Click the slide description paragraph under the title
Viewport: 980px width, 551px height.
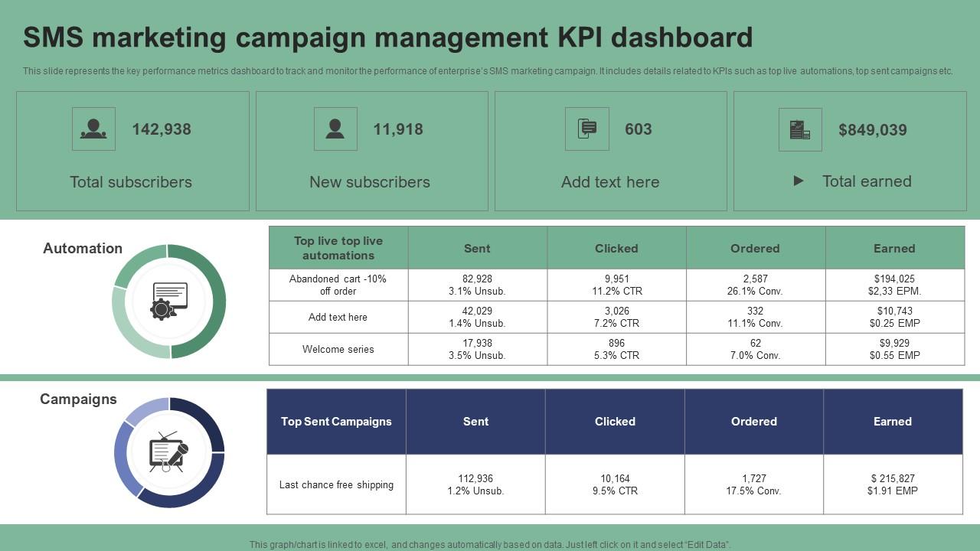tap(488, 71)
